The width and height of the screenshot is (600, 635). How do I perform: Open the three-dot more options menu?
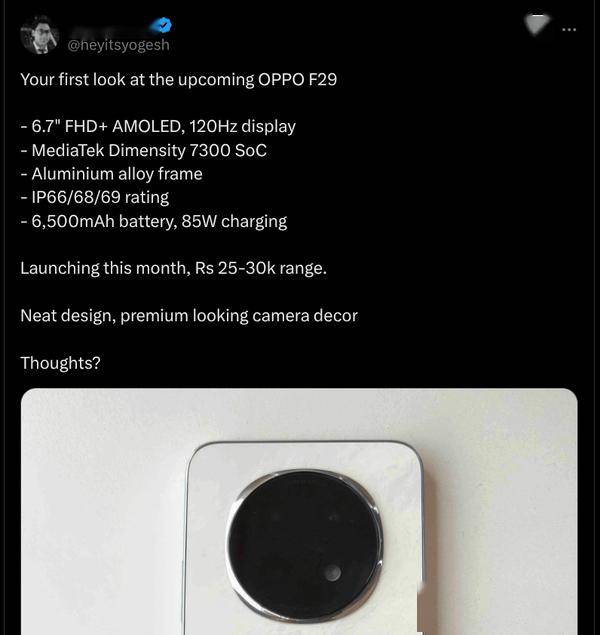pos(569,29)
